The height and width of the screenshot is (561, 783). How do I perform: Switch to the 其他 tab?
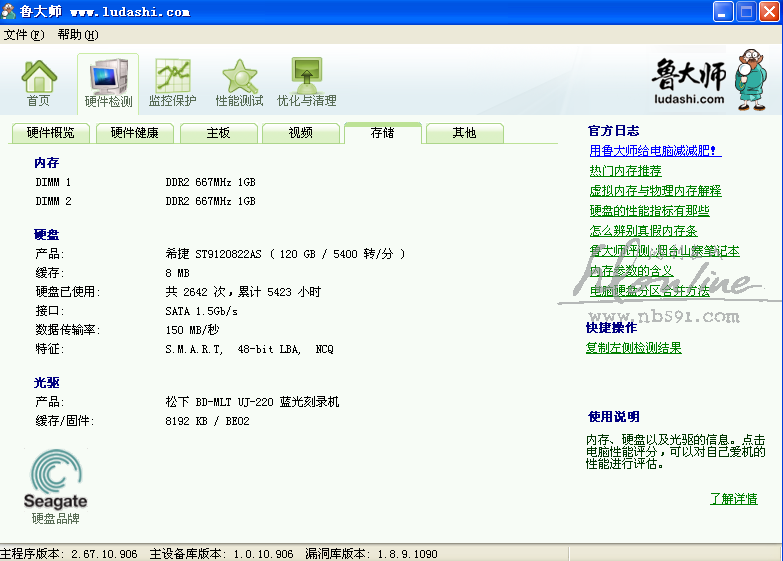464,133
